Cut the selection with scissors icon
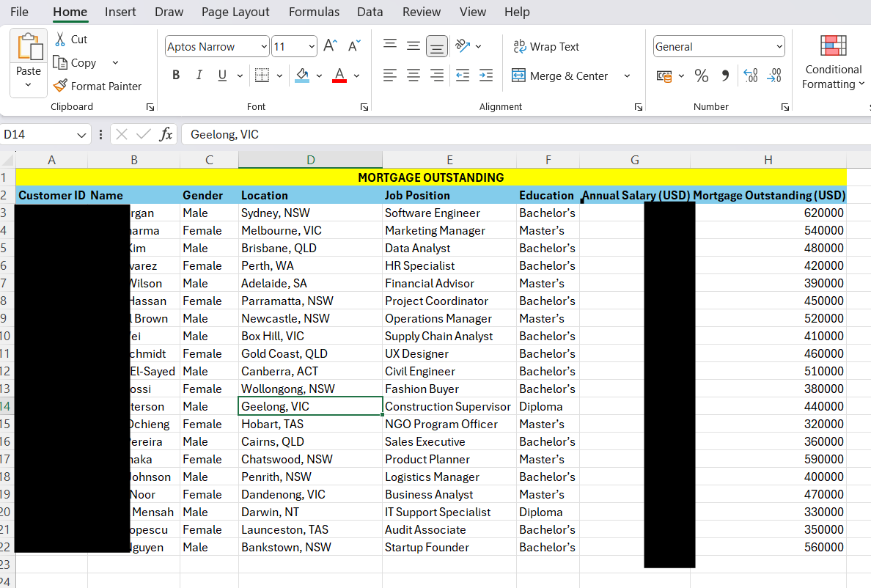The width and height of the screenshot is (871, 588). [x=60, y=40]
